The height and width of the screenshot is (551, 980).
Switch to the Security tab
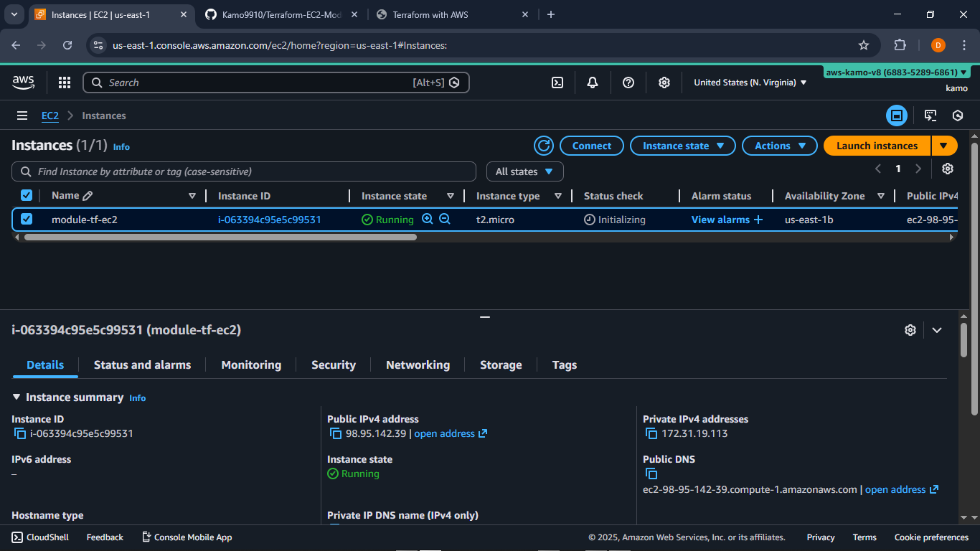pos(333,365)
